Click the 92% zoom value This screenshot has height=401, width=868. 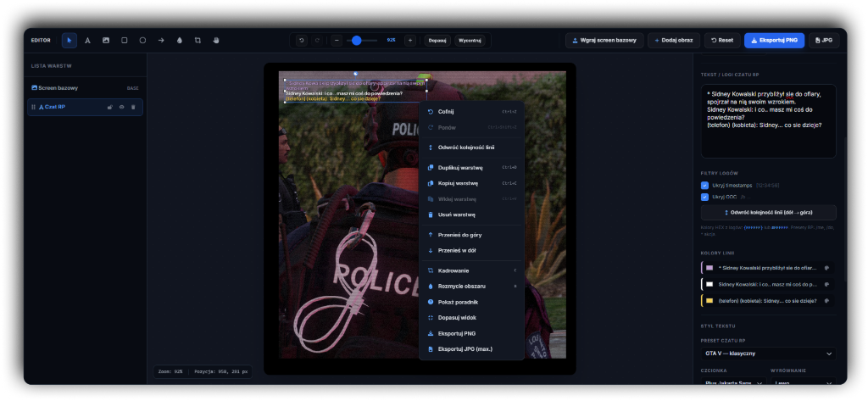[x=391, y=41]
